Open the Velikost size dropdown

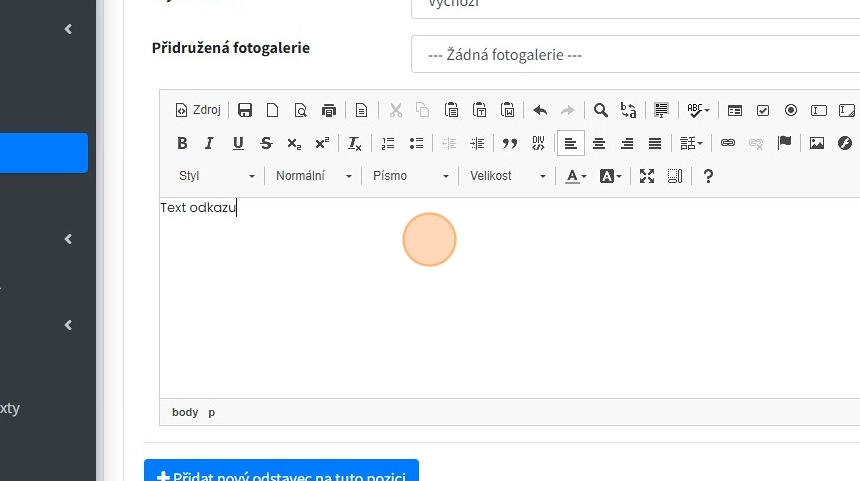pos(507,176)
